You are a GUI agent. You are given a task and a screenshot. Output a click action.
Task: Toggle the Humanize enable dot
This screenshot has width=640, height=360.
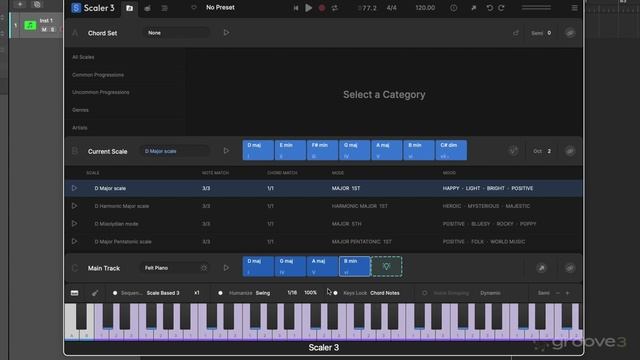click(220, 293)
